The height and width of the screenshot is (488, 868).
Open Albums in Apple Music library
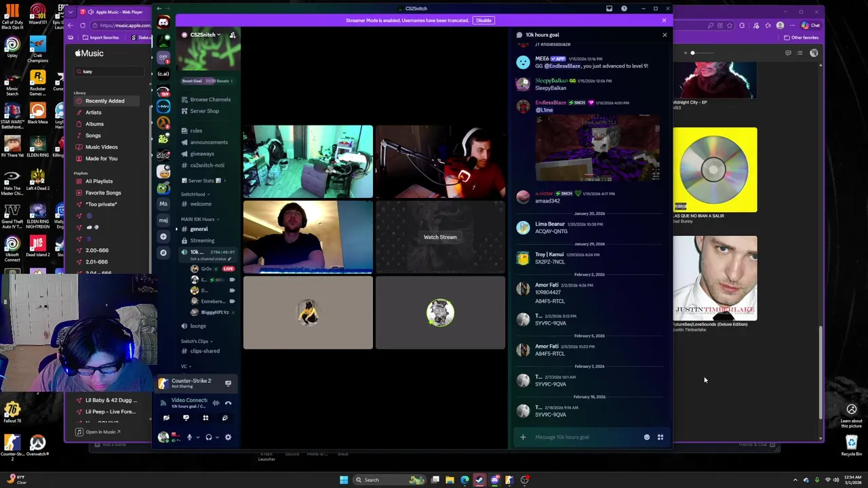94,124
